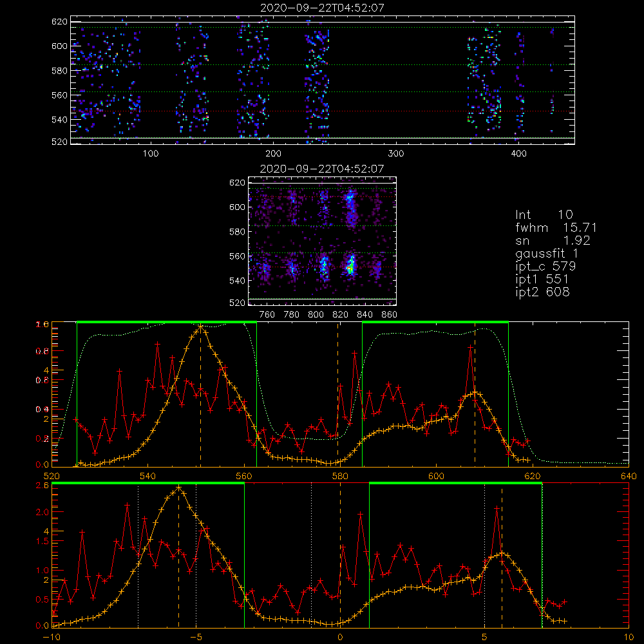The image size is (644, 644).
Task: Click x-axis label 600 on third profile plot
Action: [436, 476]
